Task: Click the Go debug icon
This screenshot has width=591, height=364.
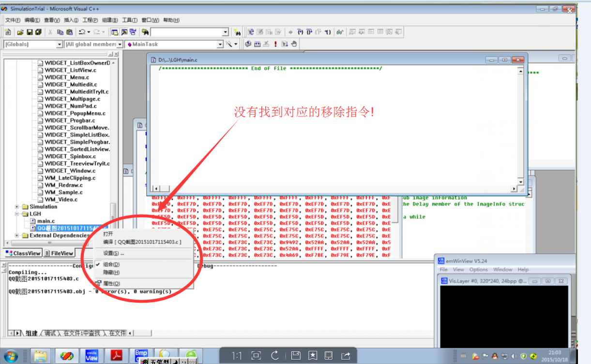Action: pyautogui.click(x=285, y=44)
